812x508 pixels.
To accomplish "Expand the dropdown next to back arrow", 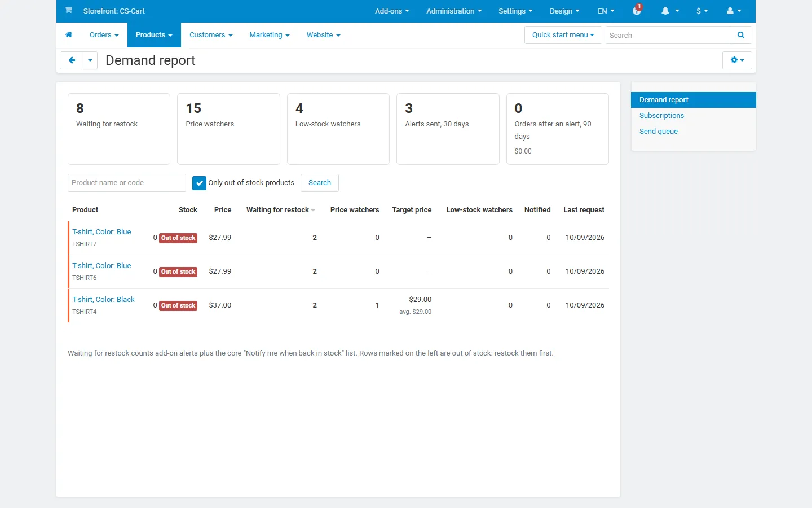I will 90,60.
